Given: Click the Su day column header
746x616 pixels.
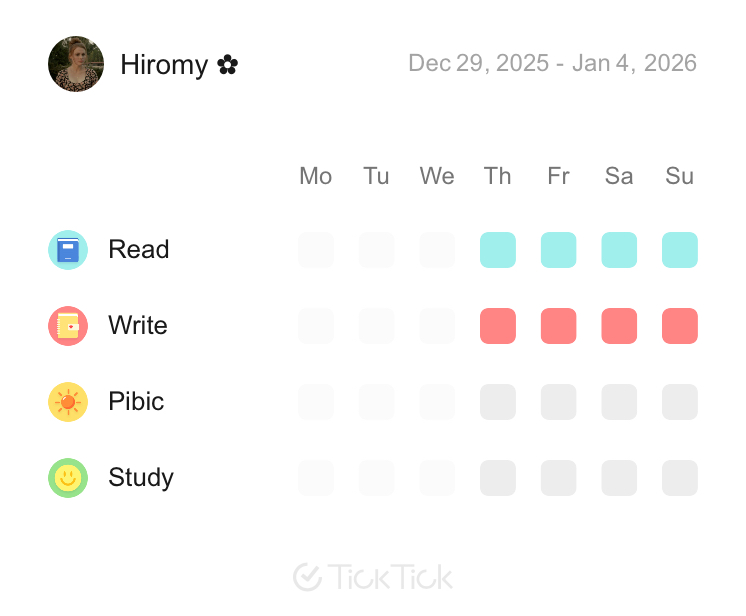Looking at the screenshot, I should [680, 176].
